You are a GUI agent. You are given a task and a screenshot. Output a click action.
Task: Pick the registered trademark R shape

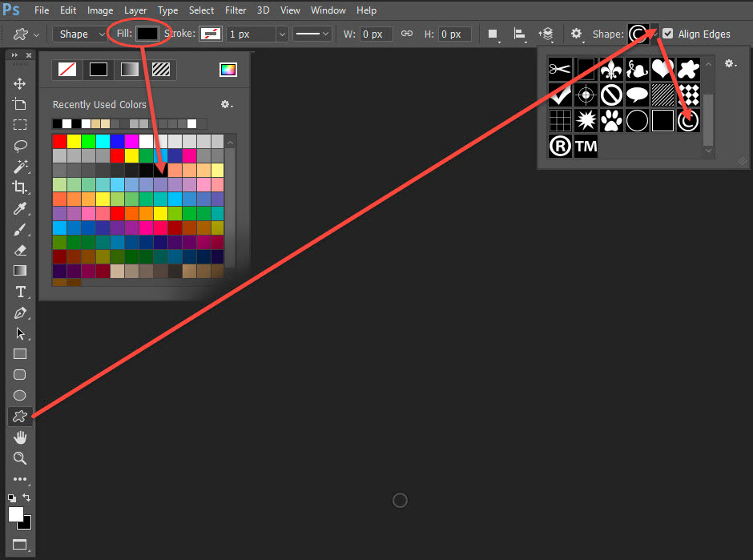pos(560,146)
